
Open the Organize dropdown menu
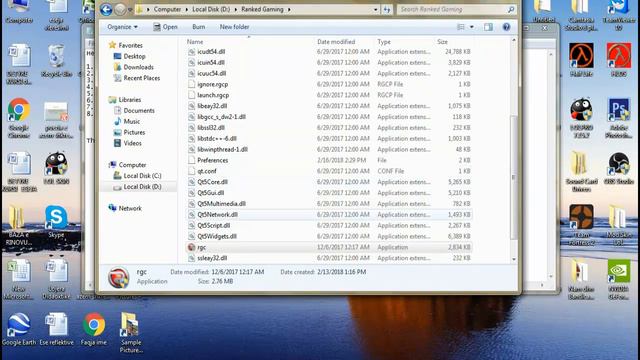[122, 27]
